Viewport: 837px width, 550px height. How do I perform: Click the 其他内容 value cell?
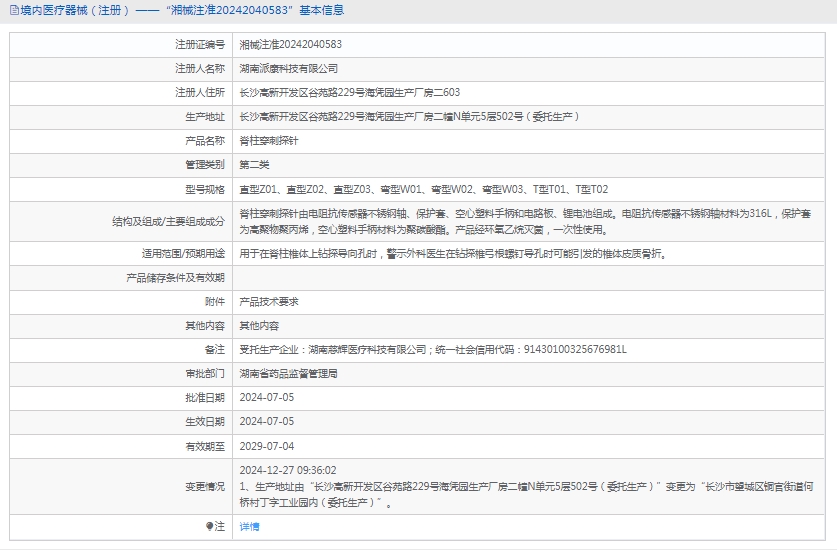(x=259, y=326)
